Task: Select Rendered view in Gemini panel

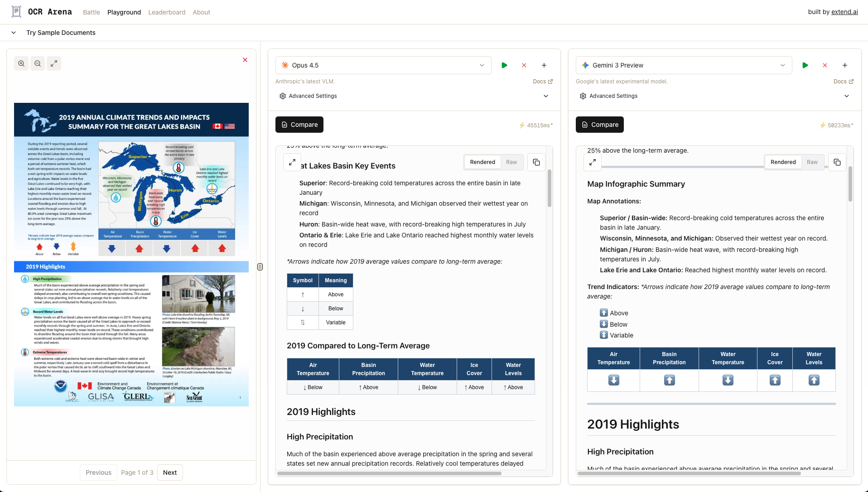Action: click(783, 162)
